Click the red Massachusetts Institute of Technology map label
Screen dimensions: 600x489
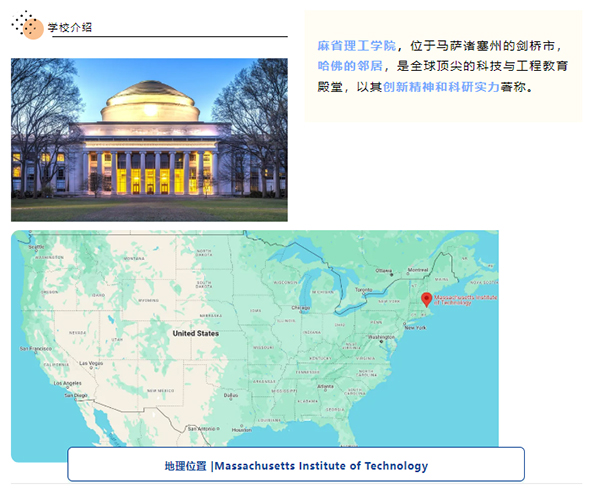(x=465, y=300)
